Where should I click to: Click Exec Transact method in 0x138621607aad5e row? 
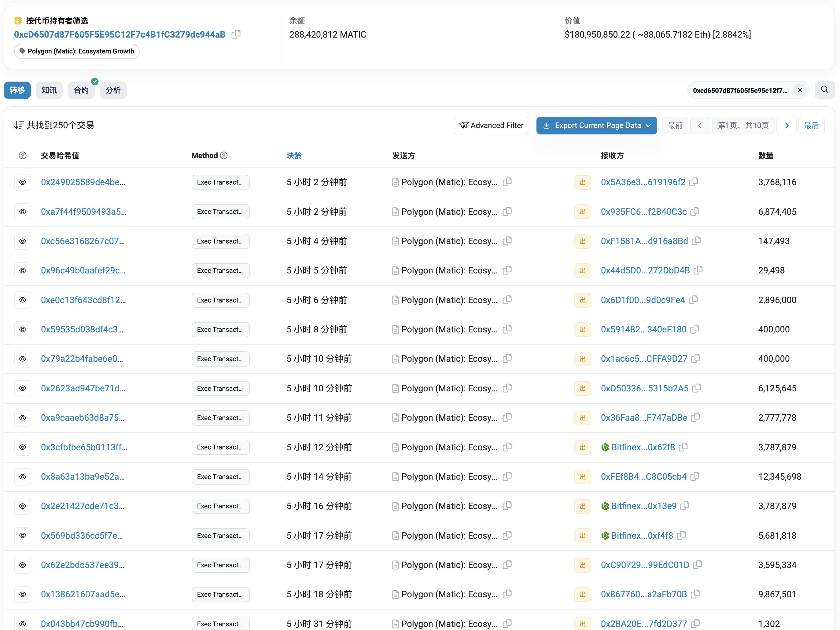point(220,594)
